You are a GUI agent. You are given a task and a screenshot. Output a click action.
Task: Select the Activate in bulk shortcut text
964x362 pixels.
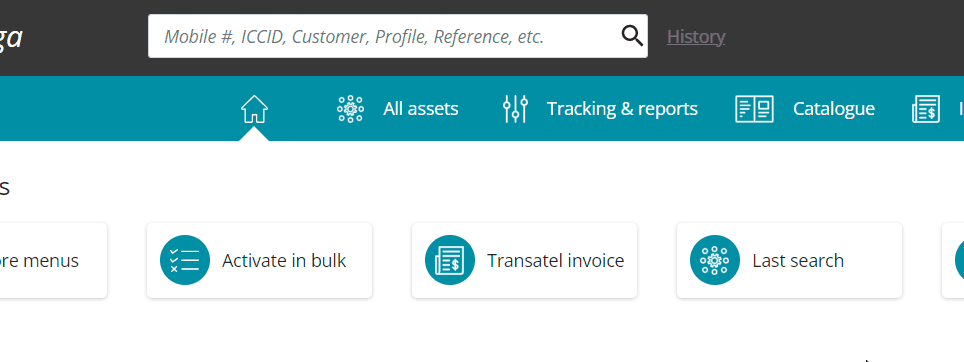point(284,261)
